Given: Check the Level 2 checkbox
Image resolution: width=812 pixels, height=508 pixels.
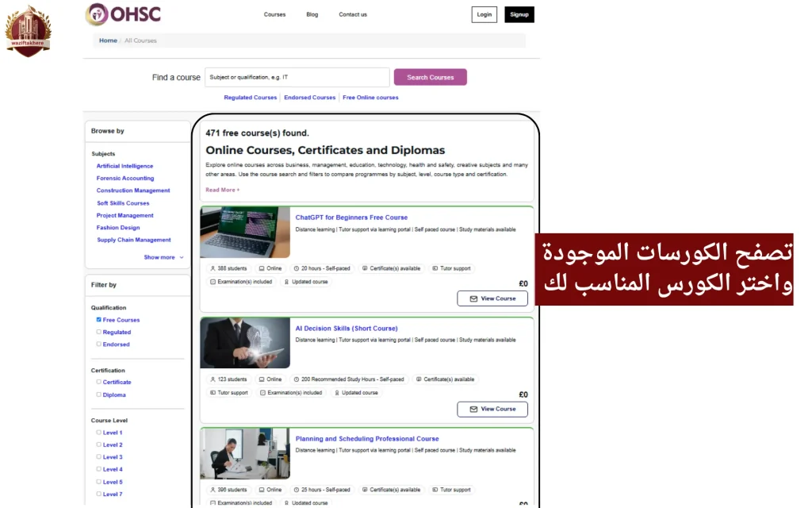Looking at the screenshot, I should 98,444.
